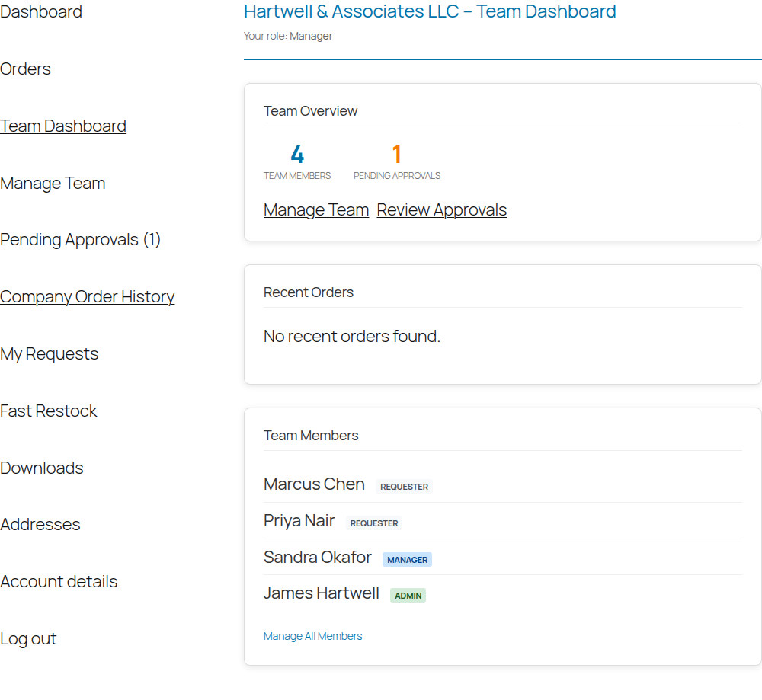The image size is (762, 700).
Task: Go to My Requests
Action: tap(49, 353)
